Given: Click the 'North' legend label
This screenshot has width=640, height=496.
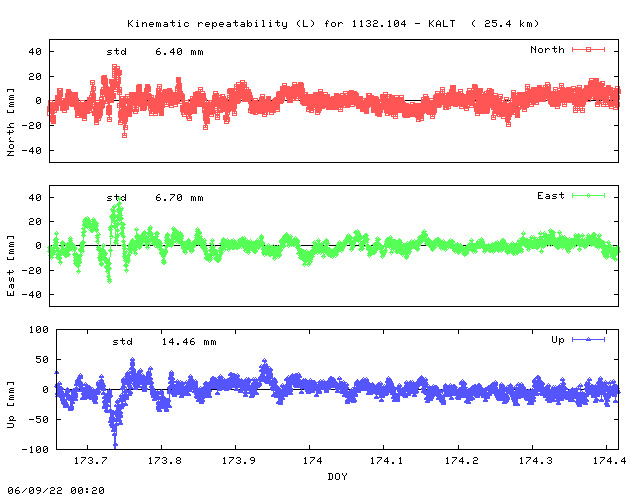Looking at the screenshot, I should point(547,50).
